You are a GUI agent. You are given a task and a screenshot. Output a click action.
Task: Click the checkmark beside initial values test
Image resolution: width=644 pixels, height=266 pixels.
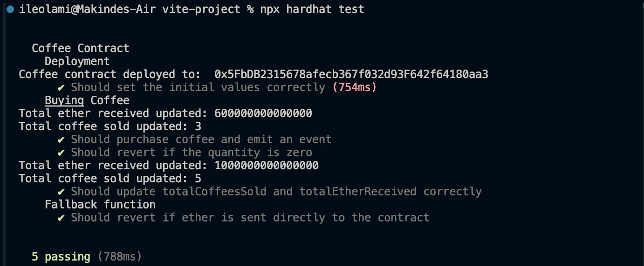[x=61, y=88]
